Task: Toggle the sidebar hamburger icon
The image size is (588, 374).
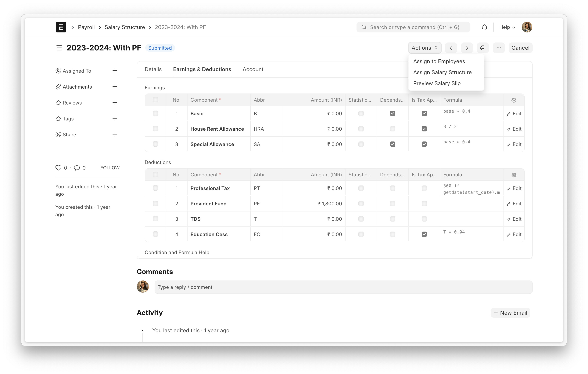Action: (x=59, y=48)
